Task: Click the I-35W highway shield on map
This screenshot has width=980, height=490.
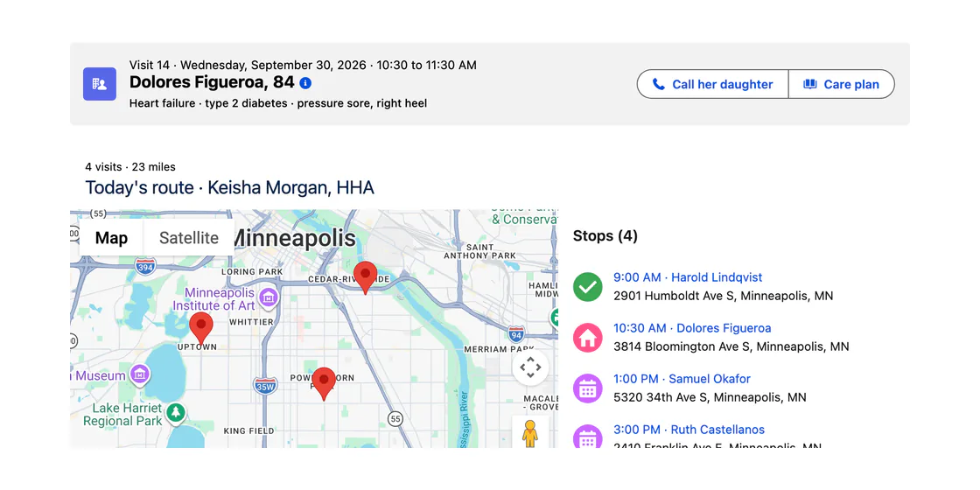Action: (266, 386)
